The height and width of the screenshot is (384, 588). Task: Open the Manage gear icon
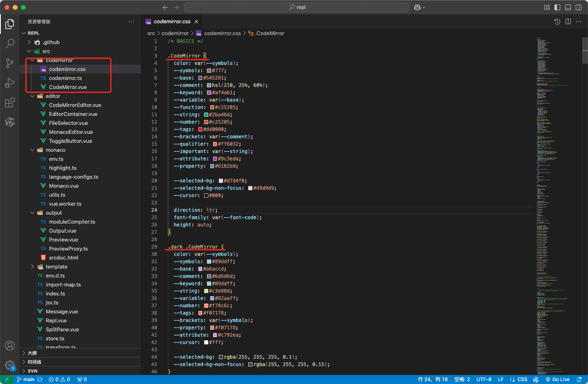(10, 365)
